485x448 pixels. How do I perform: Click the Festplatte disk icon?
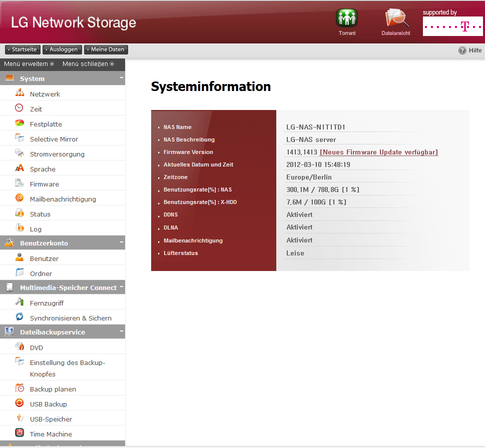[20, 123]
